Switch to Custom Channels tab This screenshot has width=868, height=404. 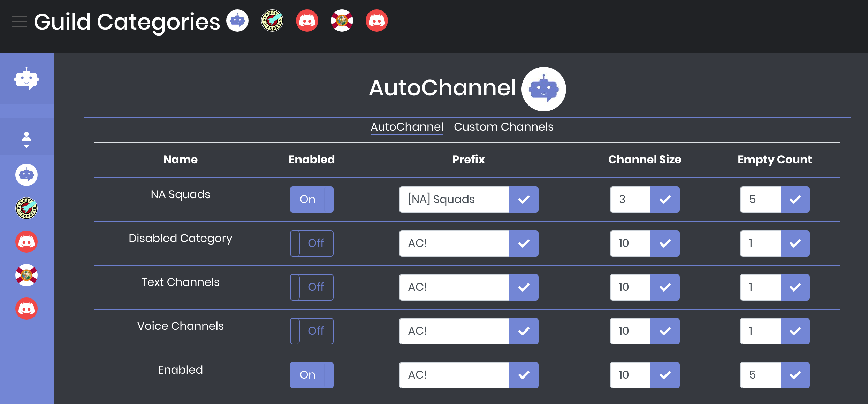click(x=503, y=127)
